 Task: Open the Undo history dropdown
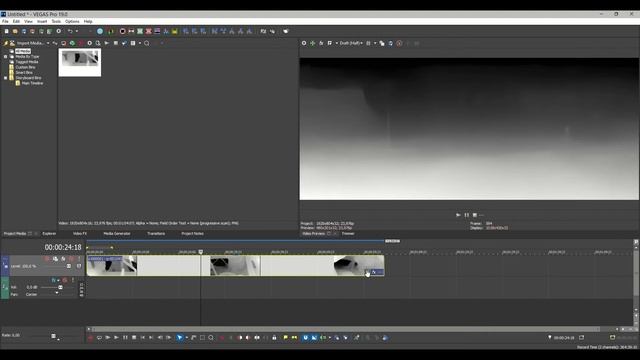(x=77, y=31)
